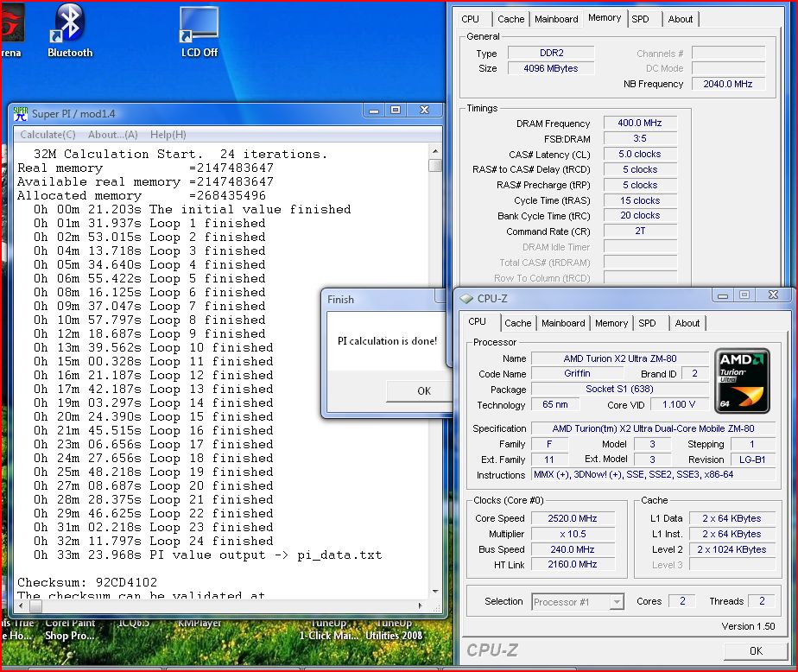Click the FSB:DRAM ratio value 3:5
The image size is (798, 672).
[x=640, y=138]
